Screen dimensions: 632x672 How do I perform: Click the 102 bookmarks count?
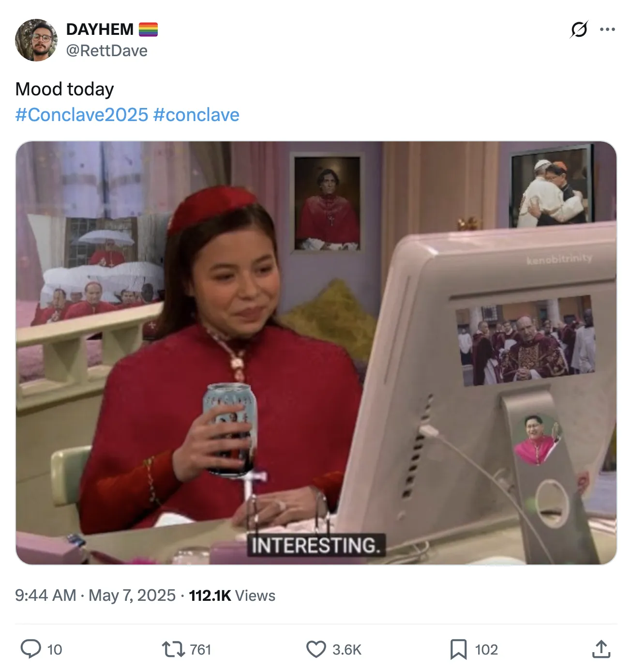486,649
